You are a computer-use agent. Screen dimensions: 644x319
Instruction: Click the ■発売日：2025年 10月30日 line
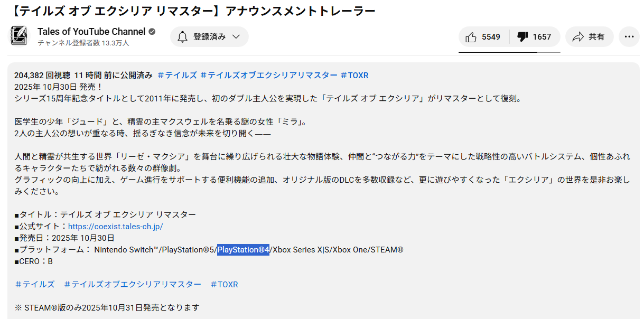coord(64,238)
